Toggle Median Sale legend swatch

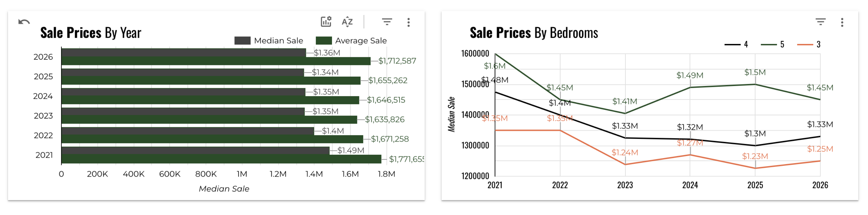pos(242,41)
